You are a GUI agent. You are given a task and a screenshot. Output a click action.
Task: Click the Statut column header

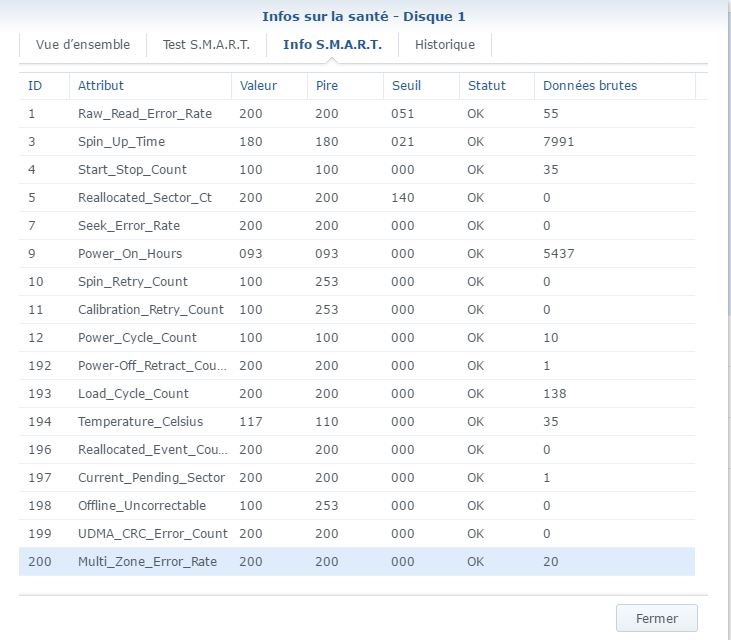pyautogui.click(x=497, y=86)
